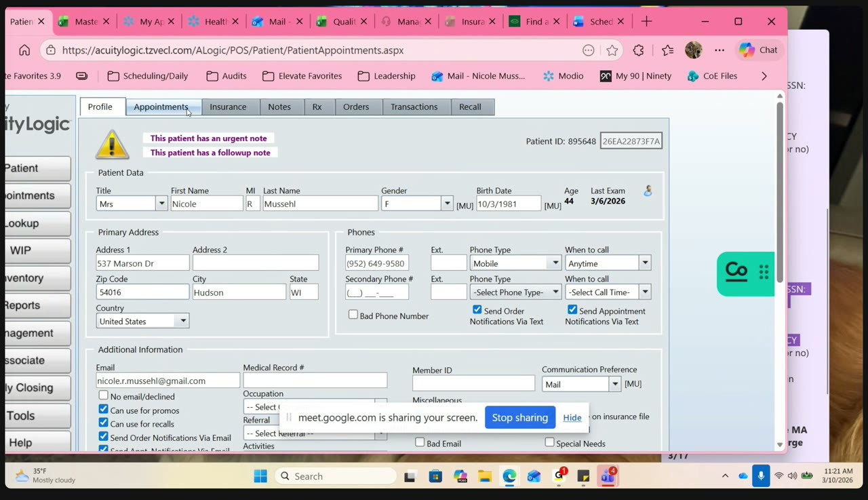This screenshot has width=868, height=500.
Task: Click the browser profile avatar
Action: [693, 50]
